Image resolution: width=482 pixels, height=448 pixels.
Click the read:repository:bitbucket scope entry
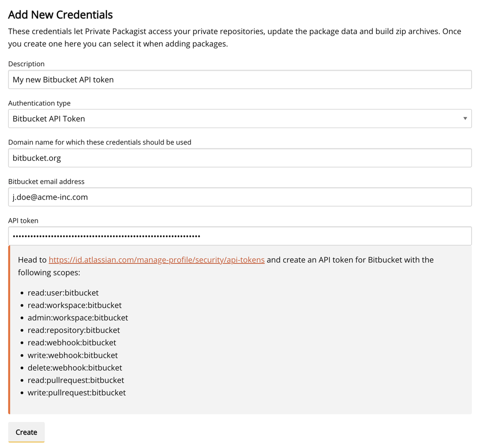[74, 330]
